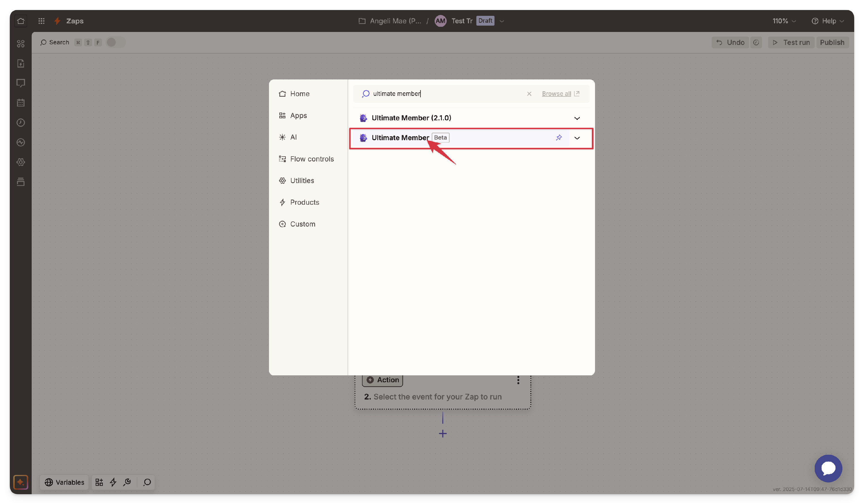Click the editor Search field
The width and height of the screenshot is (864, 504).
coord(54,42)
